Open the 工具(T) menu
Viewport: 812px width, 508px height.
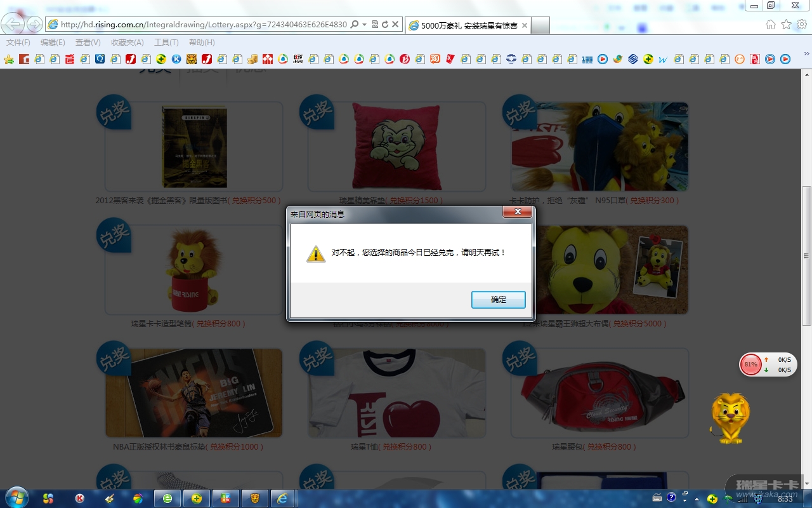point(166,43)
